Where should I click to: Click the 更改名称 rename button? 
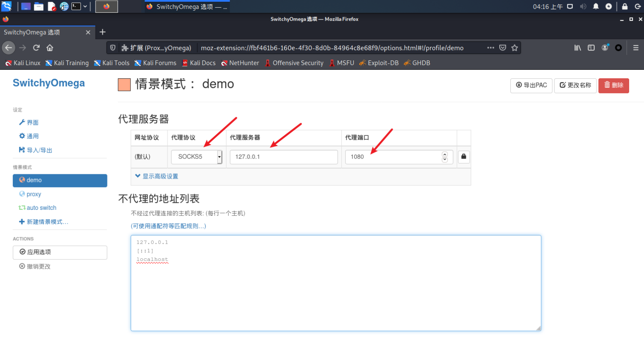click(x=575, y=85)
